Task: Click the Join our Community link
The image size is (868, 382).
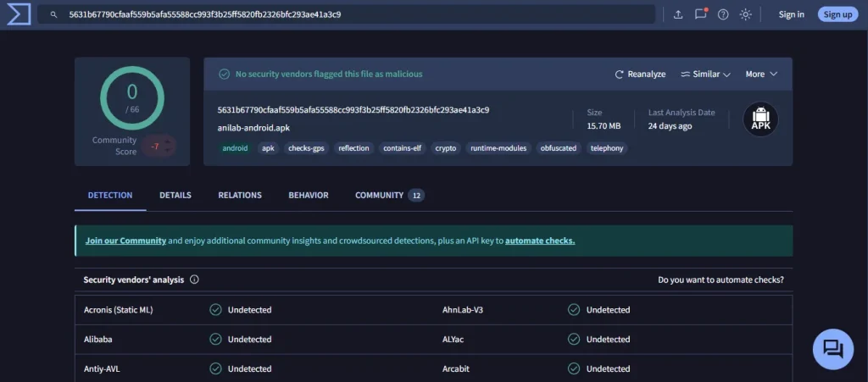Action: tap(125, 241)
